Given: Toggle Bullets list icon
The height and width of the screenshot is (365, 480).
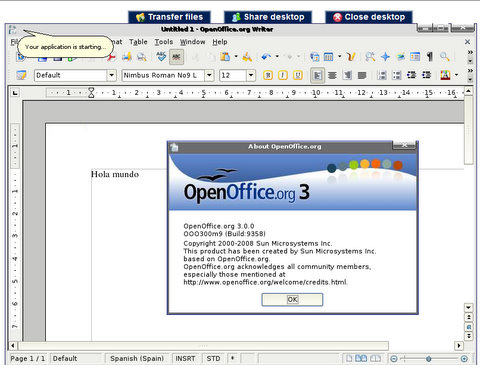Looking at the screenshot, I should tap(397, 75).
